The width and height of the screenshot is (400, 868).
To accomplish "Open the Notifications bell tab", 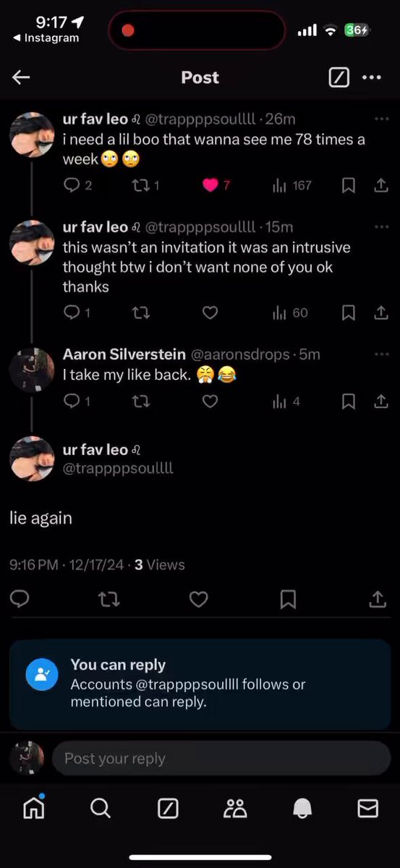I will [x=302, y=808].
